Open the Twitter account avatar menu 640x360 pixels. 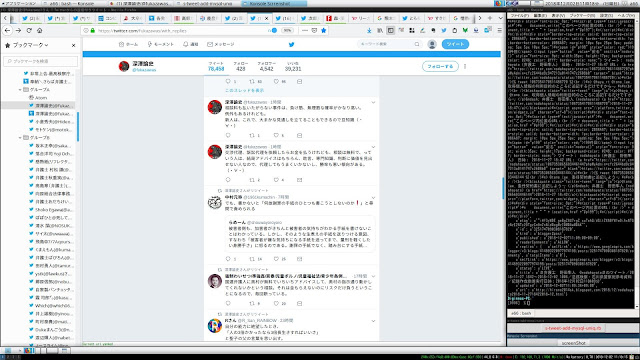point(432,44)
